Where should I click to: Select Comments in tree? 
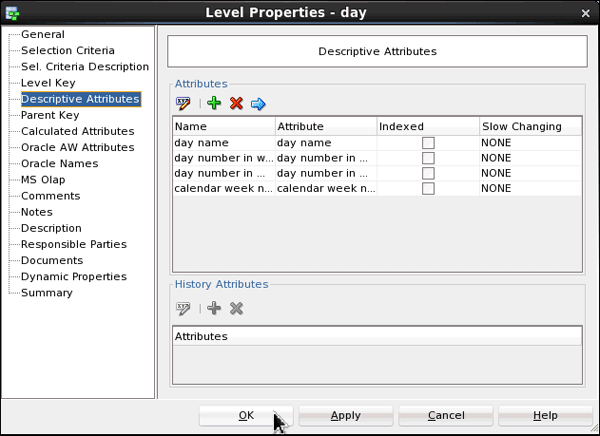click(x=51, y=196)
